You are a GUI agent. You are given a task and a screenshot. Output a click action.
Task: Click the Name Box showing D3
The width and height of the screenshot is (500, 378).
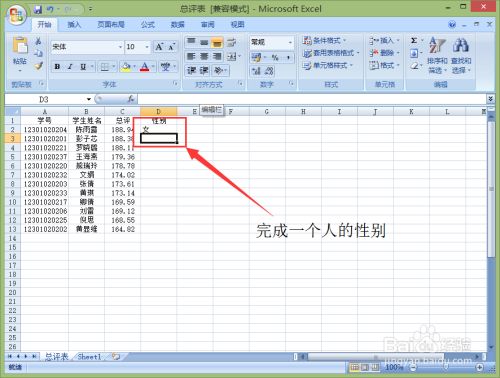pos(48,99)
